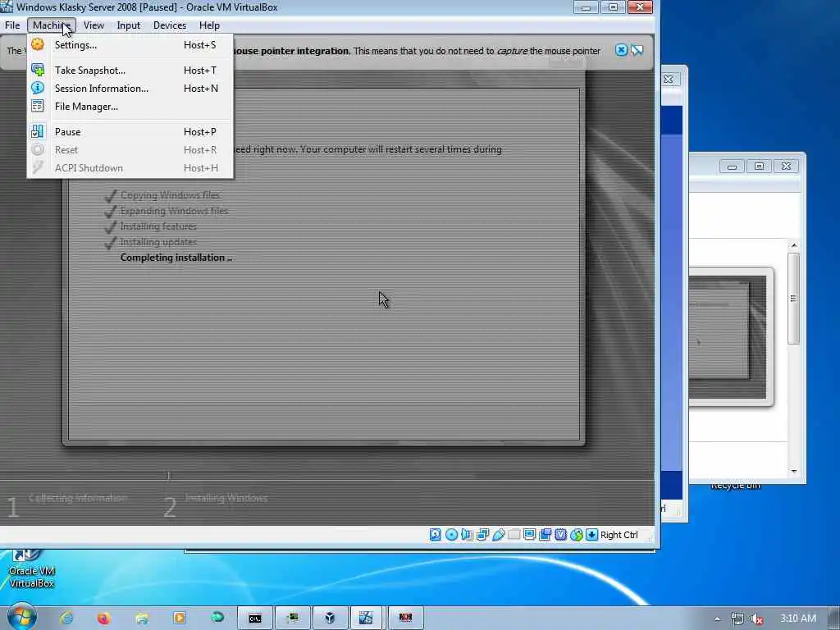Click the shared folders status icon

coord(514,535)
